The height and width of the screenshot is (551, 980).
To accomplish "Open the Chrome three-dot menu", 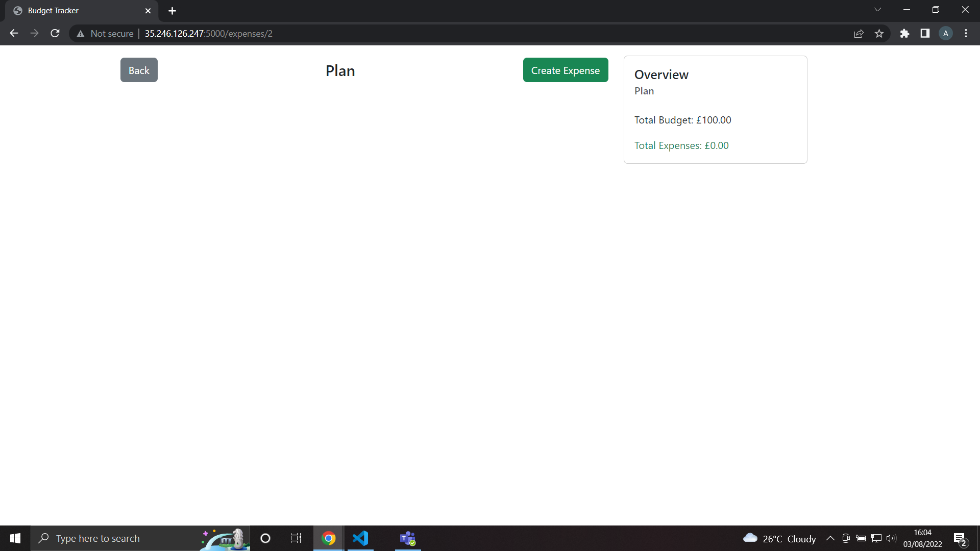I will point(966,33).
